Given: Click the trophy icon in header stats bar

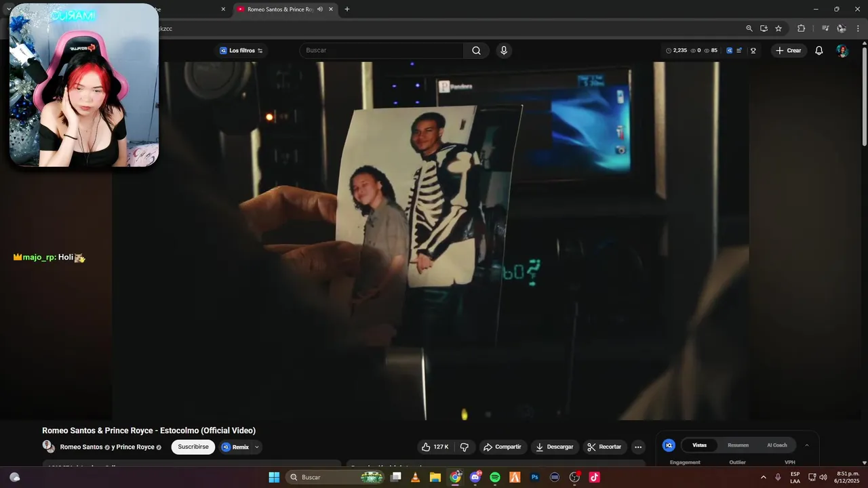Looking at the screenshot, I should [753, 51].
